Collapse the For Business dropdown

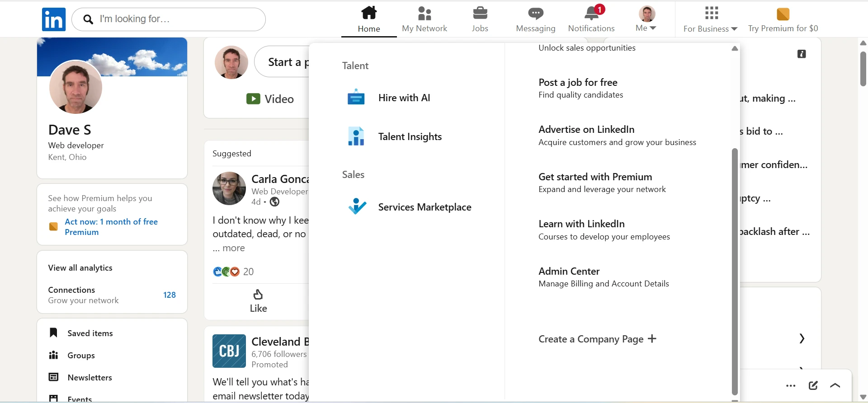(x=711, y=19)
